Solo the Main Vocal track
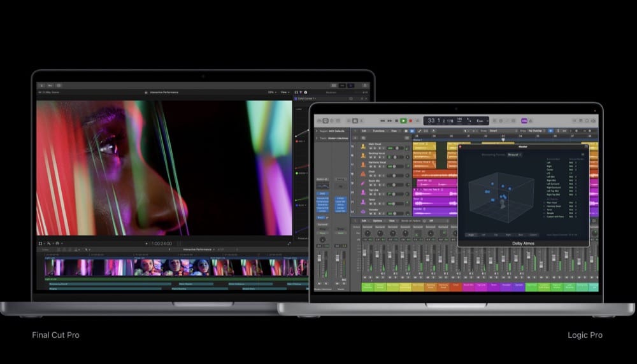The image size is (637, 364). pyautogui.click(x=375, y=148)
